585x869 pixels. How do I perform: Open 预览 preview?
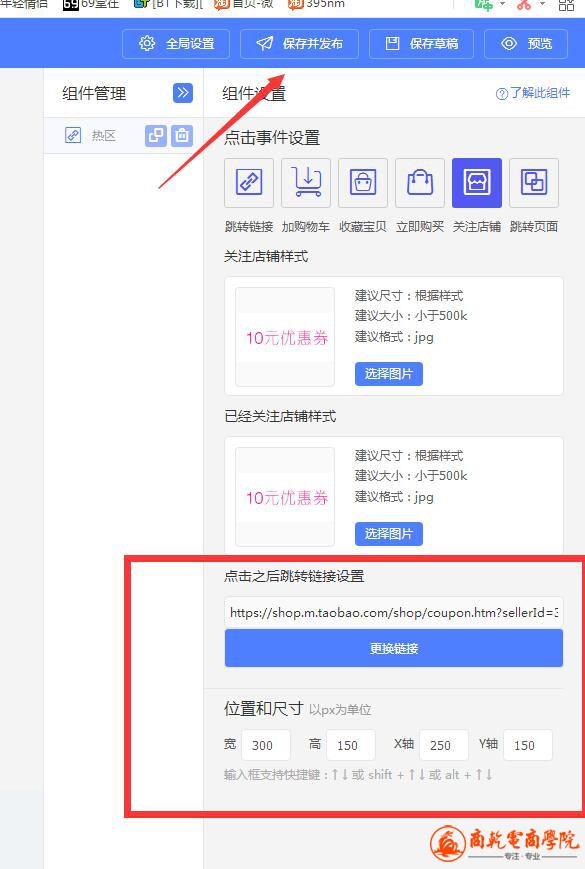tap(526, 44)
